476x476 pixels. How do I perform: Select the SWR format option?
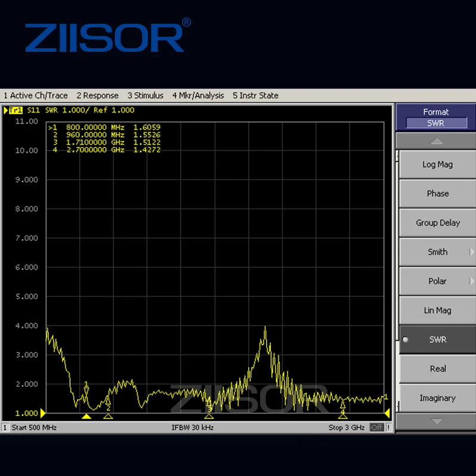click(x=437, y=339)
